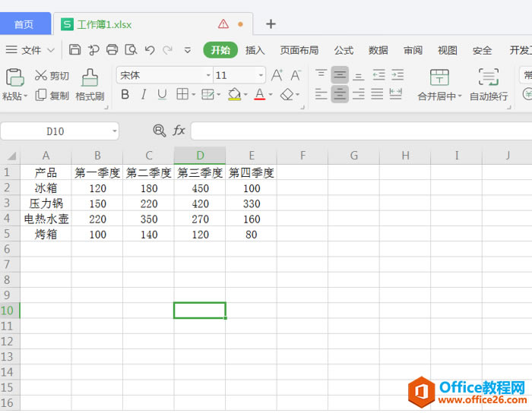Apply justified alignment to text
The height and width of the screenshot is (413, 532).
click(x=377, y=94)
